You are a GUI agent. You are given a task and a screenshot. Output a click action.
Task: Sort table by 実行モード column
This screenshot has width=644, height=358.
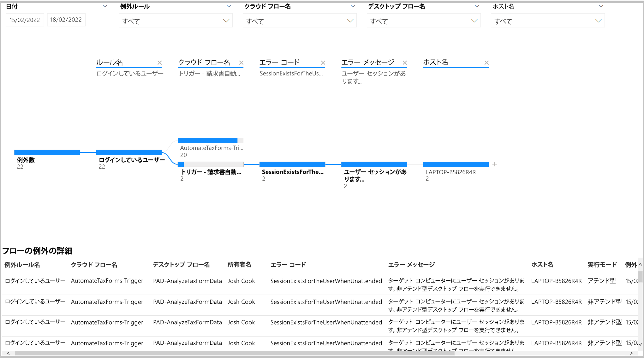tap(602, 265)
